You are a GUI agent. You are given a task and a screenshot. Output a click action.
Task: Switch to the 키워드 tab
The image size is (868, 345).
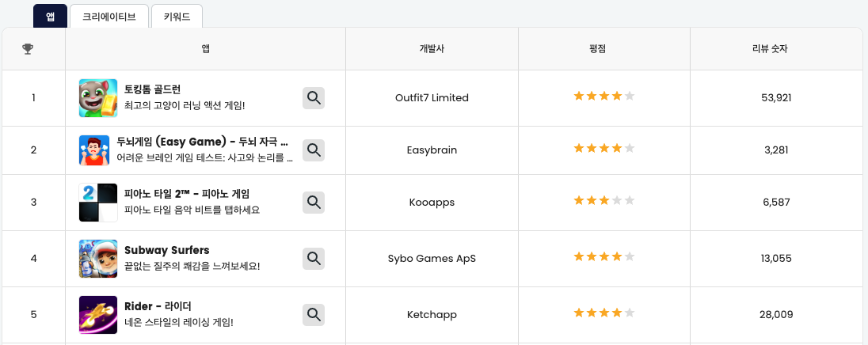[177, 16]
